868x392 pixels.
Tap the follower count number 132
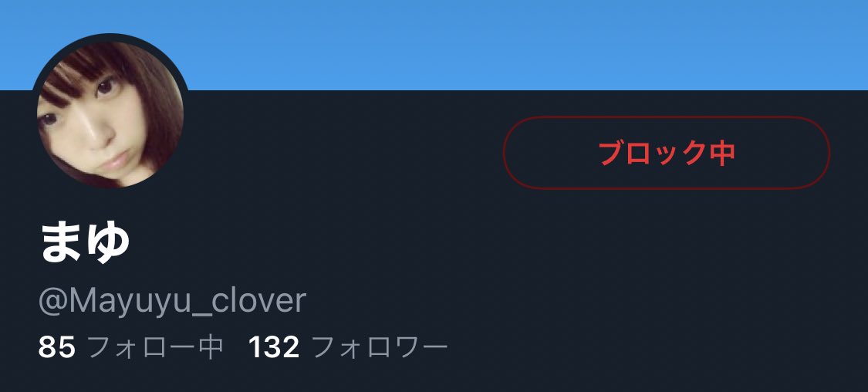click(274, 348)
